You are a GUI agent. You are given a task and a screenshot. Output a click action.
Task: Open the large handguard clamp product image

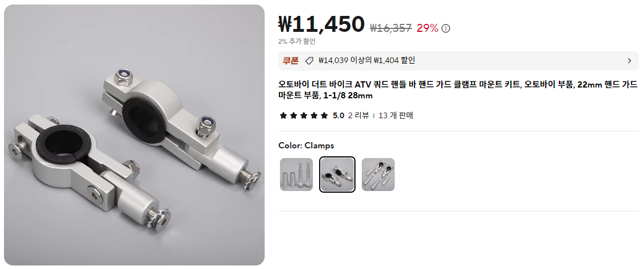(x=134, y=135)
